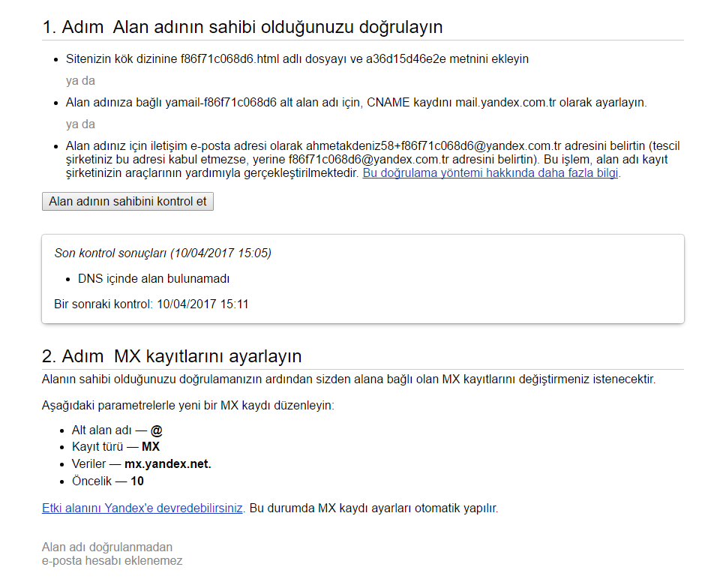Screen dimensions: 714x588
Task: Click 'Alan adı doğrulanmadan e-posta hesabı eklenemez' note
Action: click(112, 553)
